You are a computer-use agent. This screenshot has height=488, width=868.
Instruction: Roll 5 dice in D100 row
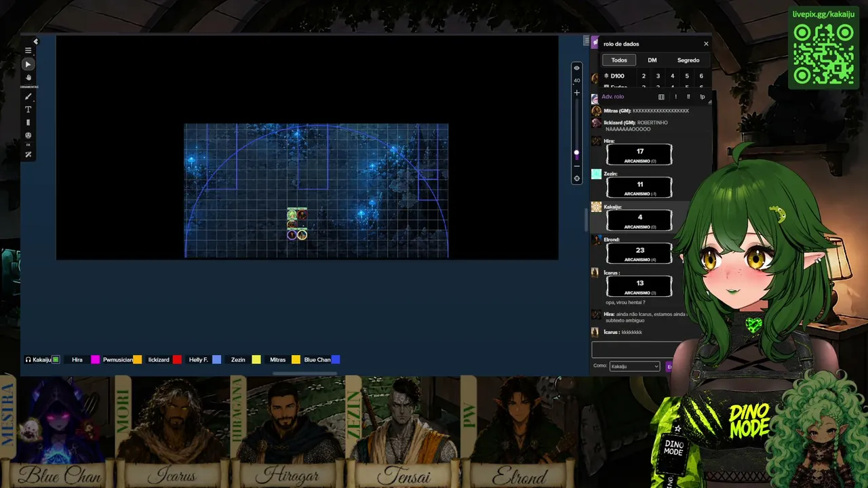point(686,76)
